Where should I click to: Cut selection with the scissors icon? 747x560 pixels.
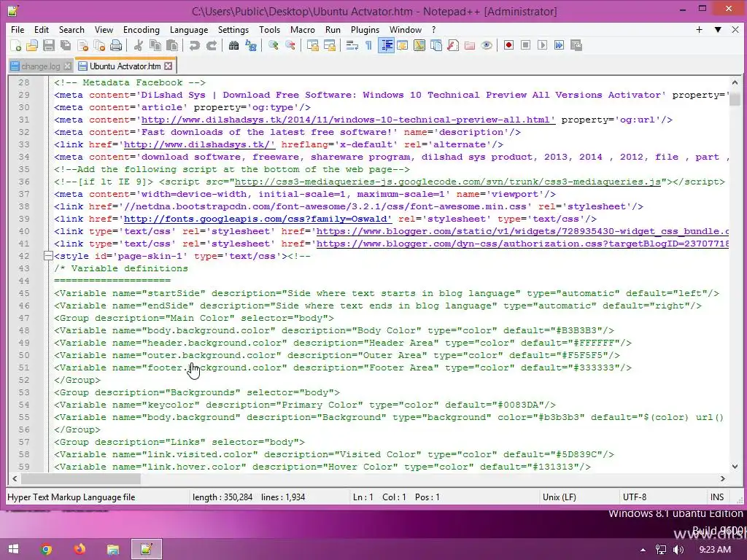[x=138, y=45]
